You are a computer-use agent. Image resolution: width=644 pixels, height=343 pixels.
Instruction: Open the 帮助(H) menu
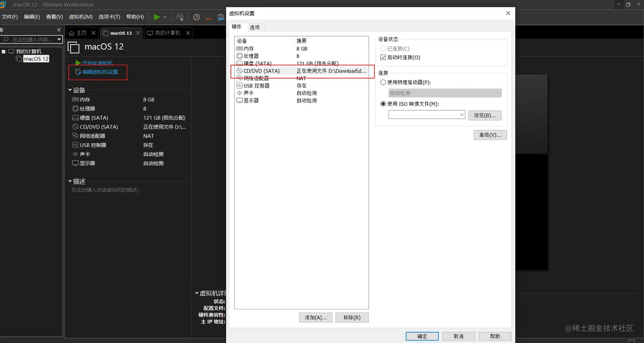[x=135, y=17]
